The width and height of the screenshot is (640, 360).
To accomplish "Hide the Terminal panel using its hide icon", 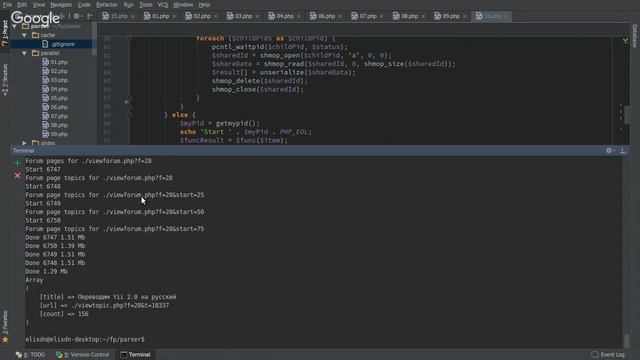I will [623, 151].
